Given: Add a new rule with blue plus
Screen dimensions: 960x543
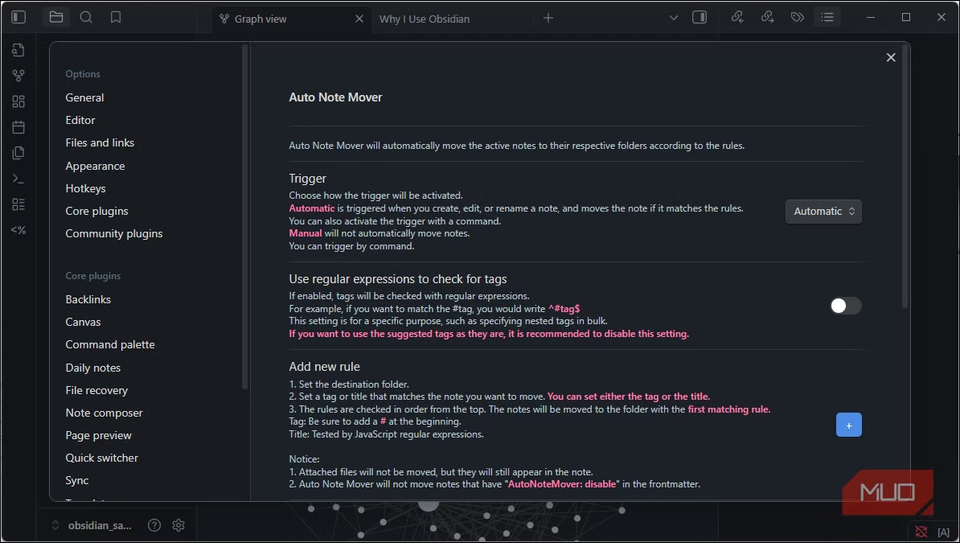Looking at the screenshot, I should 849,425.
